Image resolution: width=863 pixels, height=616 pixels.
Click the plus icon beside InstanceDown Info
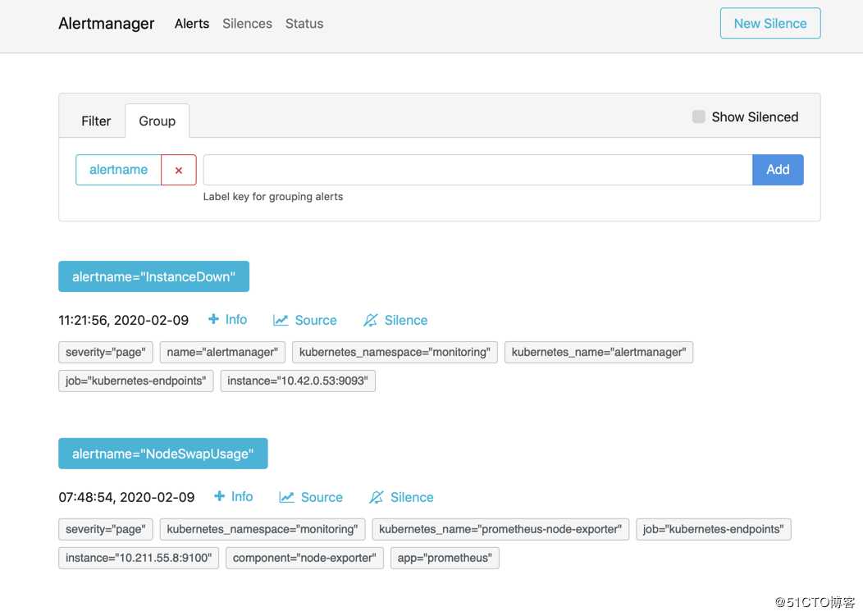(213, 319)
